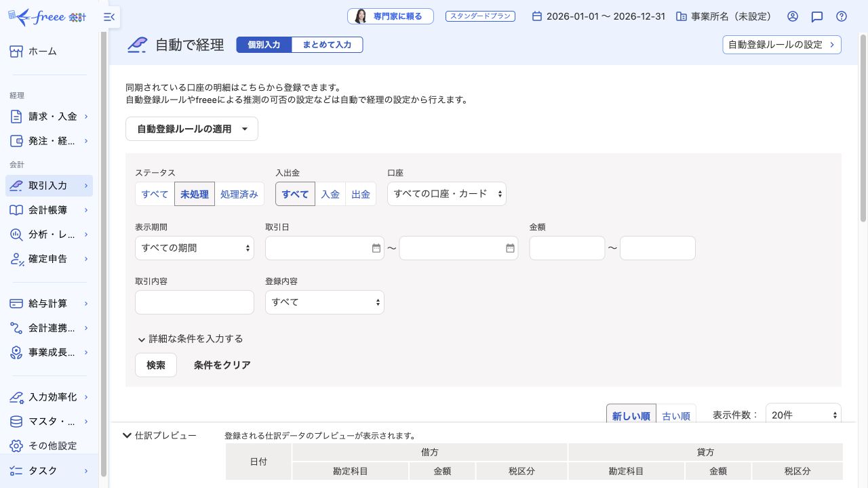This screenshot has height=488, width=868.
Task: Open 自動登録ルールの適用 dropdown
Action: pos(192,129)
